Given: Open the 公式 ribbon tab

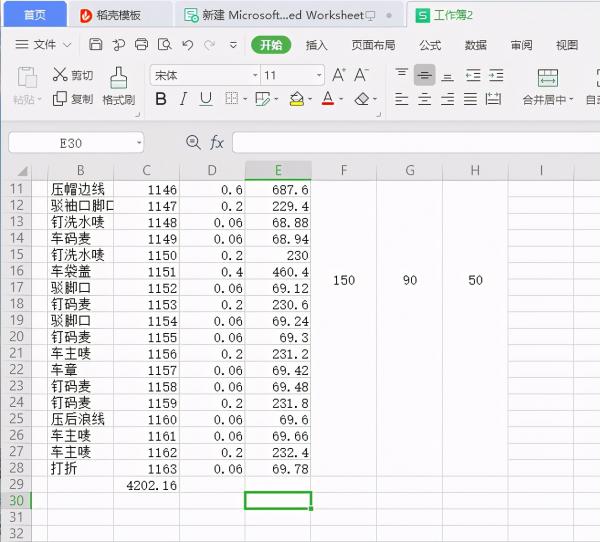Looking at the screenshot, I should point(430,45).
